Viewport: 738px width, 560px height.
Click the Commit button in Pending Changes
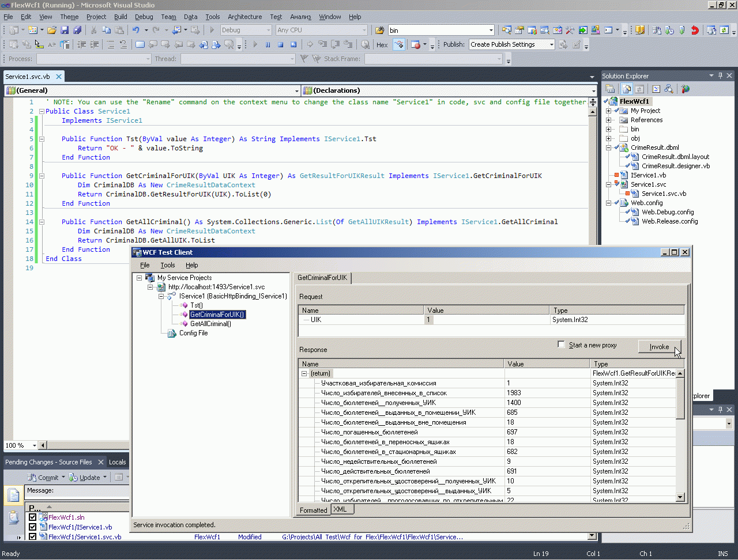click(x=48, y=478)
